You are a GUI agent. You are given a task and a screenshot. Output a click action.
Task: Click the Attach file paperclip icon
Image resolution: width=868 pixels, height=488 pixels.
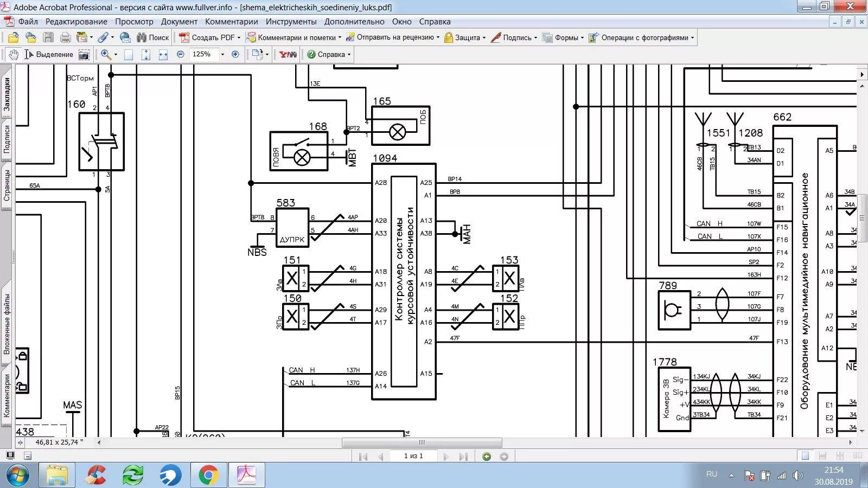(103, 37)
